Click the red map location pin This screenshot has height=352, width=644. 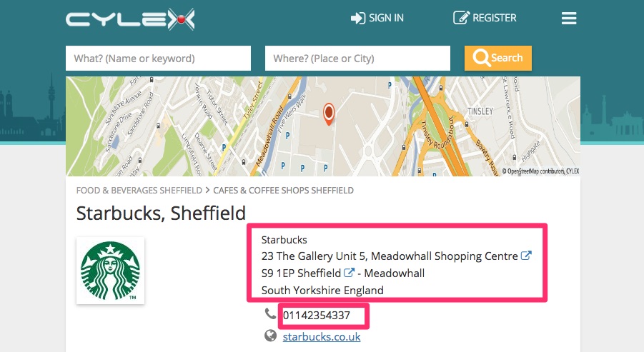[x=329, y=114]
